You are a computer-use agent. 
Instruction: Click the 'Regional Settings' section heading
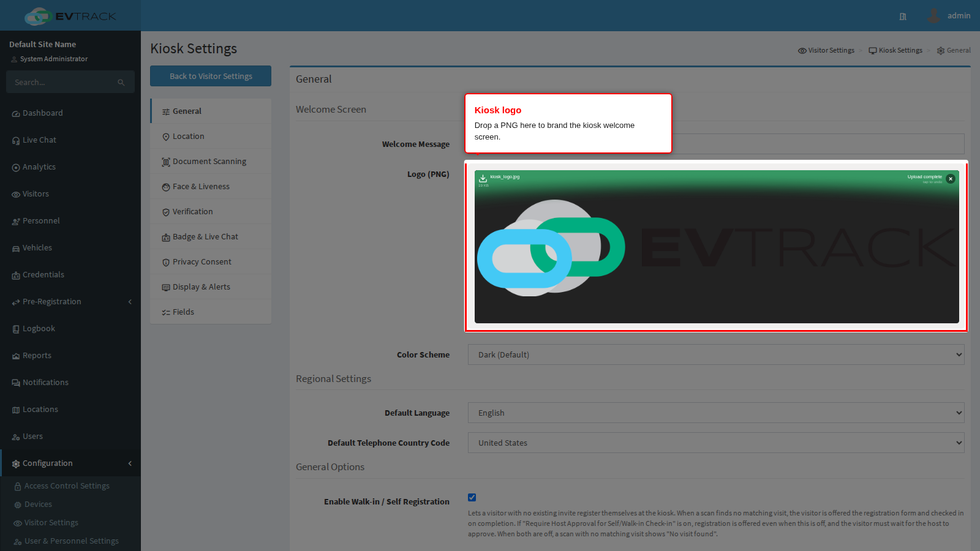point(333,379)
